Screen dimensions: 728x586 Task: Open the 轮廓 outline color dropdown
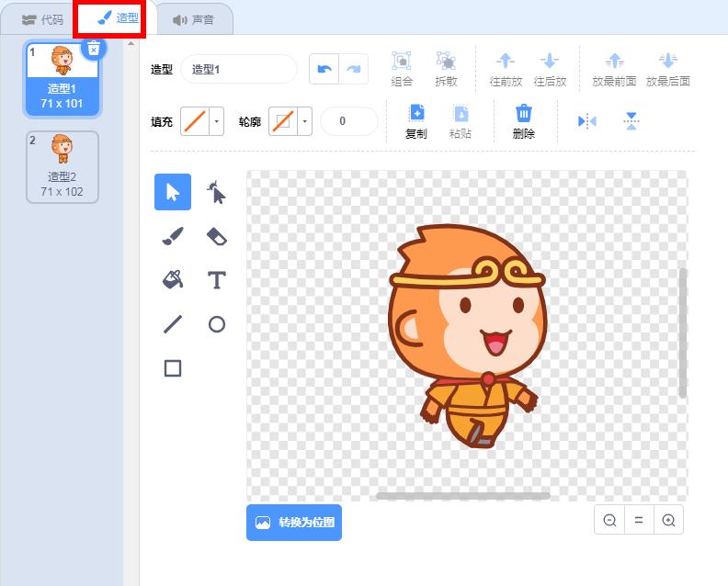[304, 121]
